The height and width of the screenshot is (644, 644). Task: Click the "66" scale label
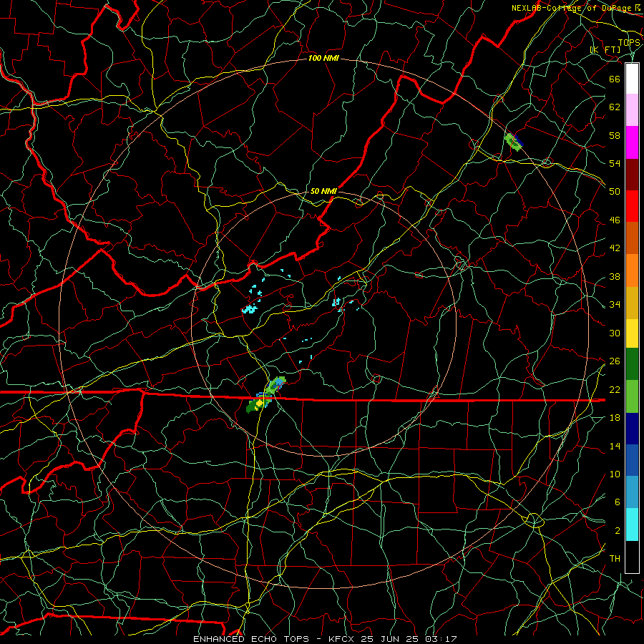pyautogui.click(x=615, y=79)
